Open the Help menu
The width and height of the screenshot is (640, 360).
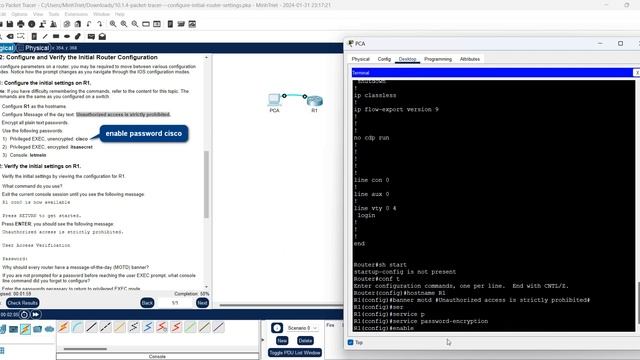point(120,14)
